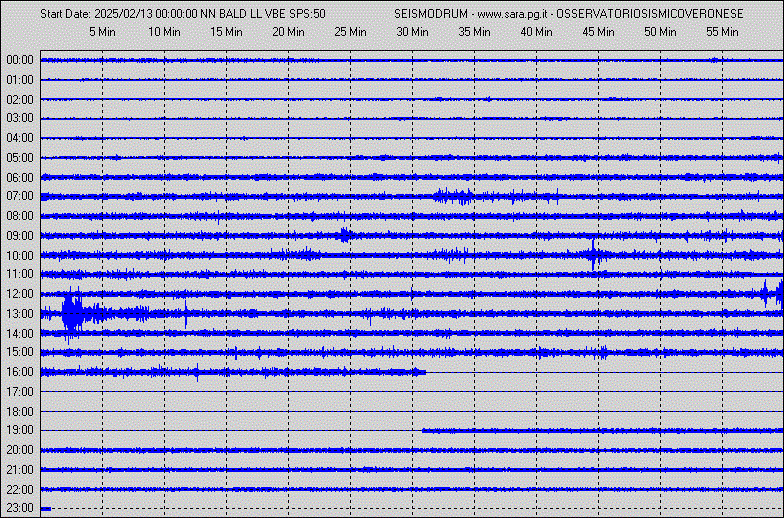The height and width of the screenshot is (518, 784).
Task: Click the 20 Min column label
Action: tap(288, 32)
